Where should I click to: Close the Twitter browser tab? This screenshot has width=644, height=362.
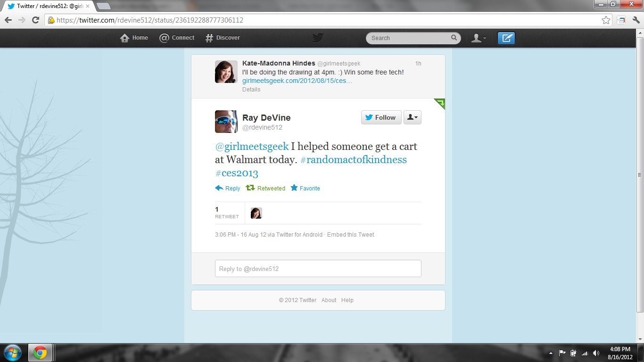tap(88, 6)
